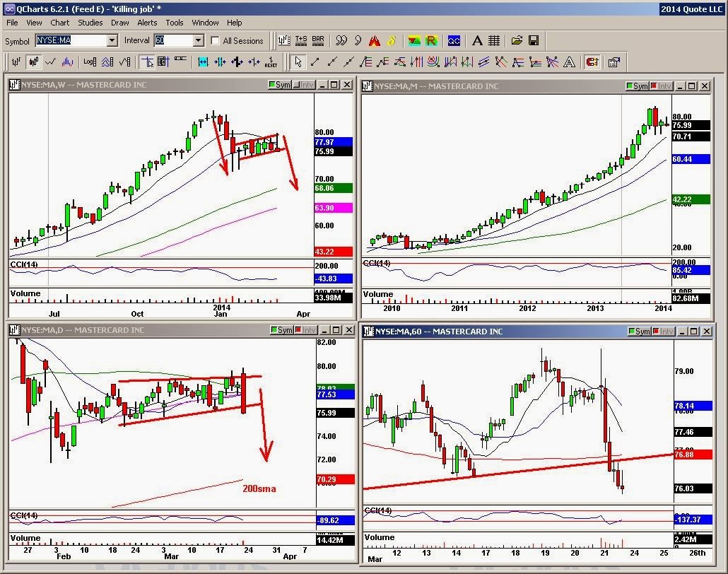This screenshot has height=574, width=728.
Task: Click the green R icon
Action: point(431,41)
